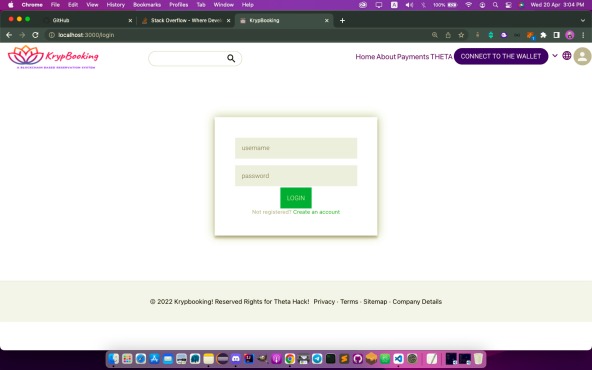
Task: Open Discord from the dock
Action: pyautogui.click(x=236, y=358)
